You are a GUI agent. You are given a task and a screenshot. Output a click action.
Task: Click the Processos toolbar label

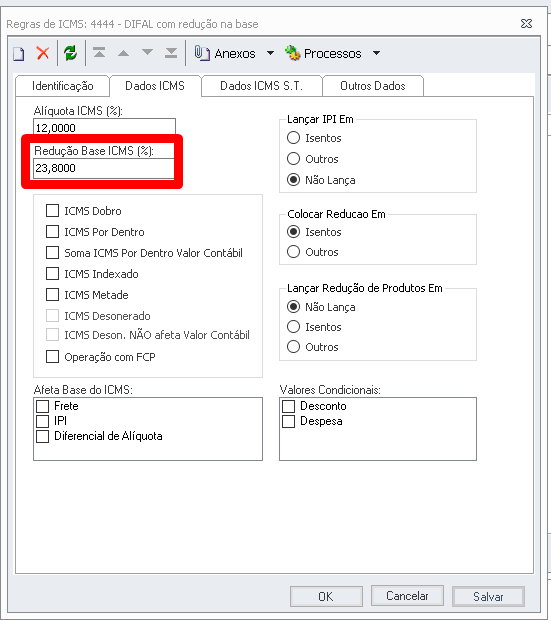coord(332,54)
